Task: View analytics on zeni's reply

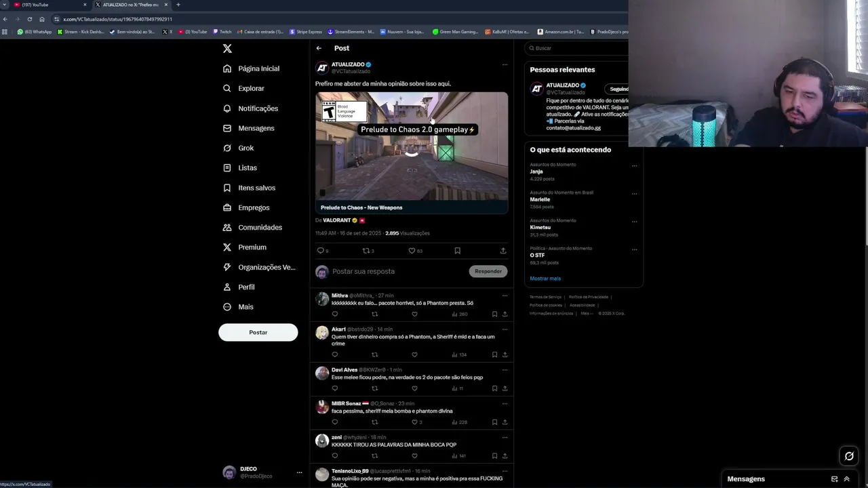Action: [458, 456]
